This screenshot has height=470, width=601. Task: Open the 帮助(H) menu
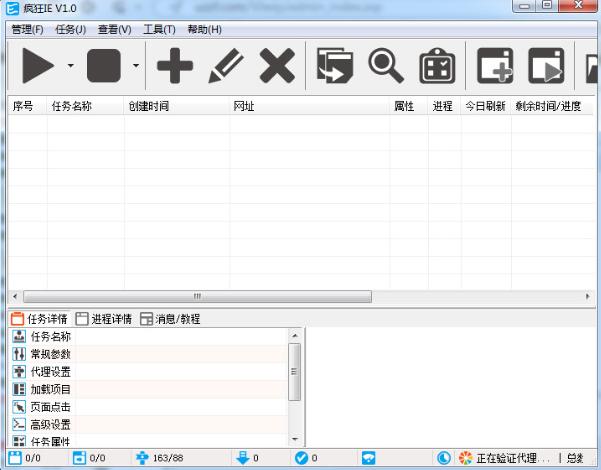204,29
